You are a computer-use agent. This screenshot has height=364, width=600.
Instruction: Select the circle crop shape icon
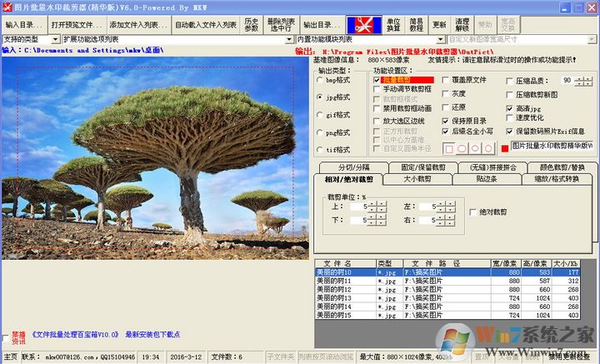(x=487, y=148)
